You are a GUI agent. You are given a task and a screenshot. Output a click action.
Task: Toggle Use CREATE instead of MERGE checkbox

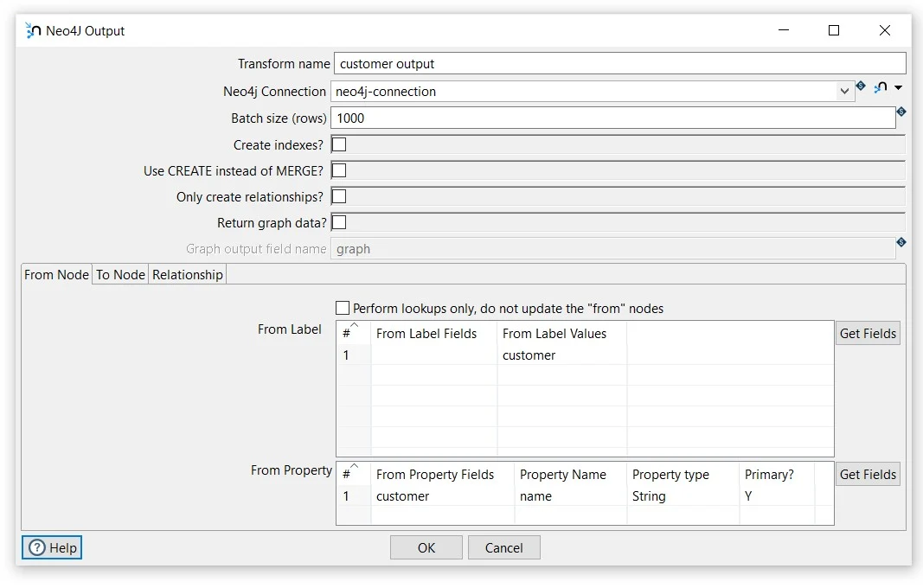(339, 170)
